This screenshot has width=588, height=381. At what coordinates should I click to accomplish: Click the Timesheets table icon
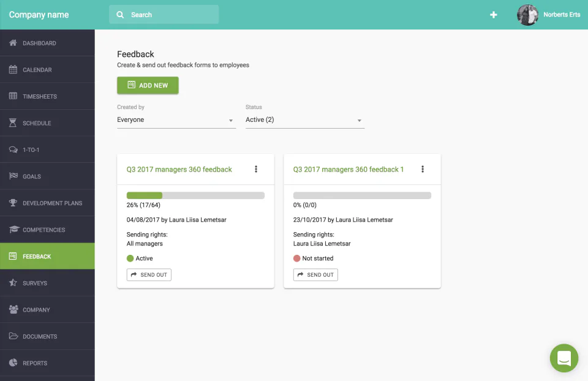coord(13,96)
